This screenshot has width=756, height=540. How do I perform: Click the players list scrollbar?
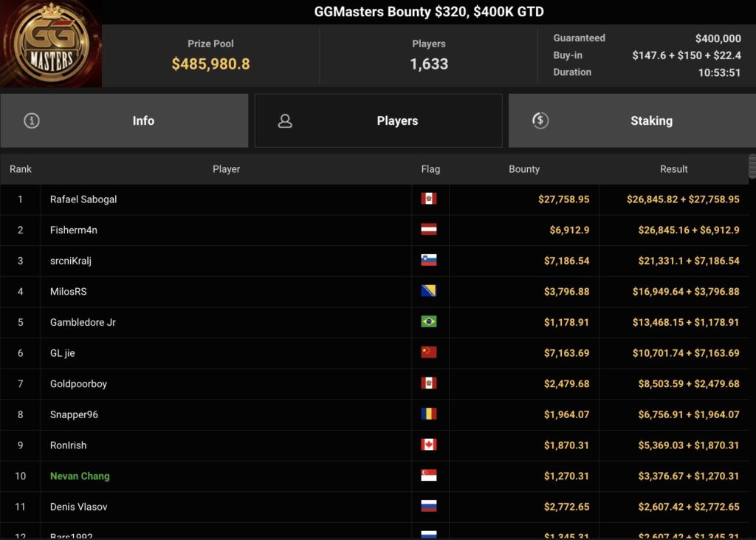[x=752, y=166]
